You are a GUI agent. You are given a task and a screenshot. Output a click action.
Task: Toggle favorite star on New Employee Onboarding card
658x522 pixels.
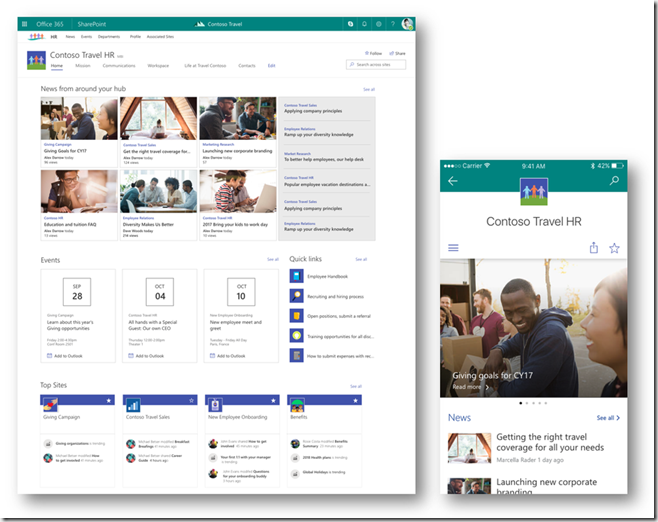click(273, 400)
